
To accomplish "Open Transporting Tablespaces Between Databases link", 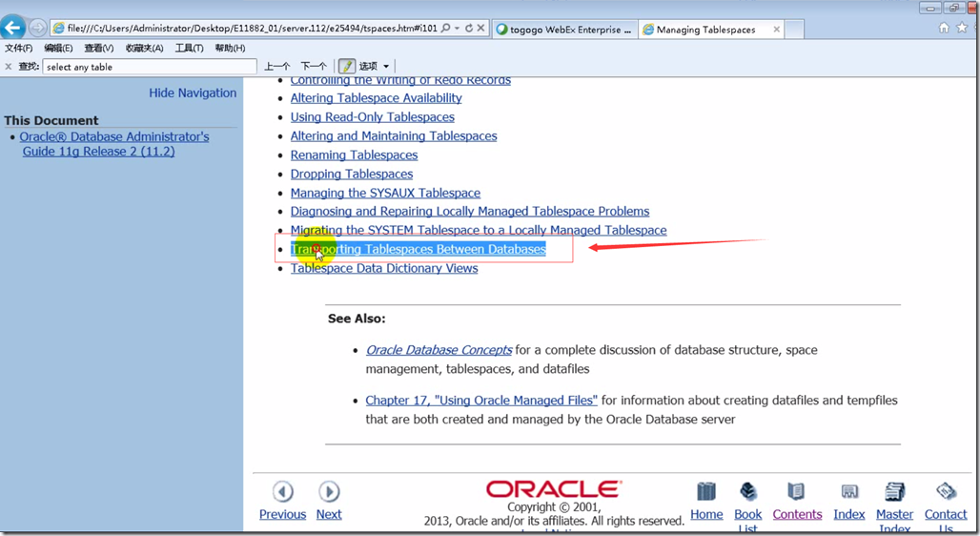I will [x=419, y=249].
